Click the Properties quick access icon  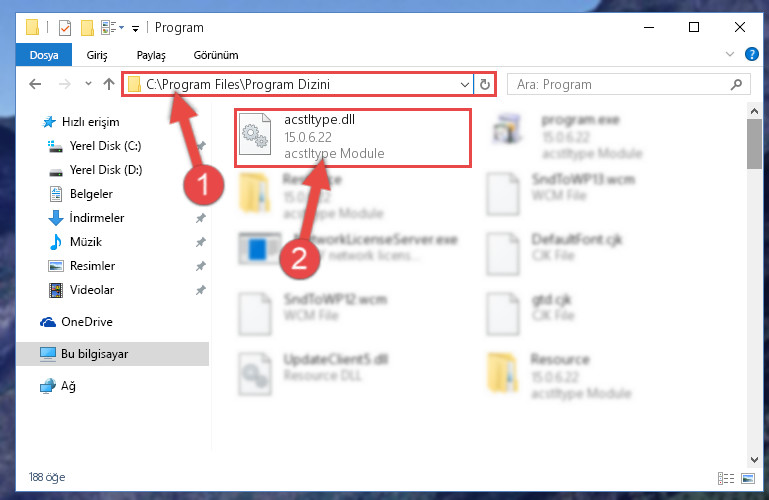click(x=65, y=27)
